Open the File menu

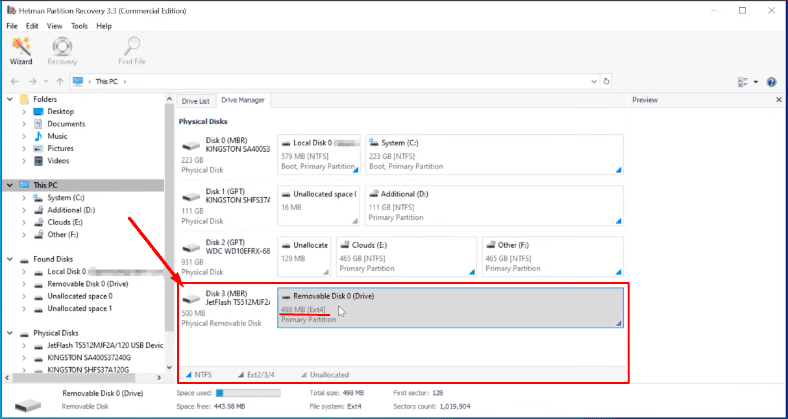click(x=12, y=26)
